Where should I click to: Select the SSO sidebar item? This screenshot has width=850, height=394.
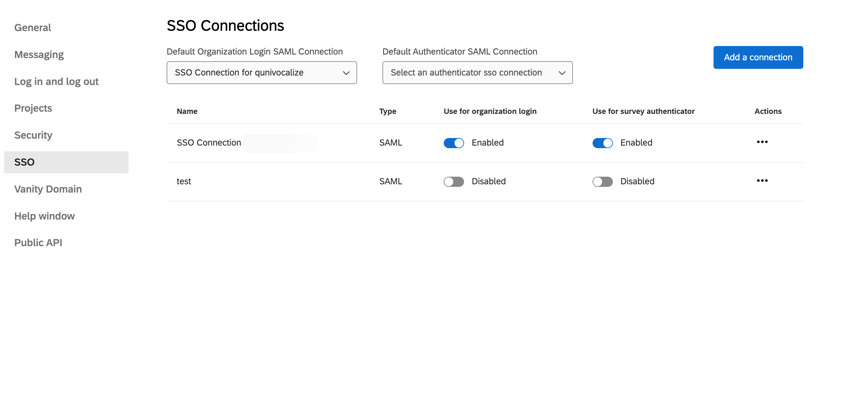coord(66,162)
